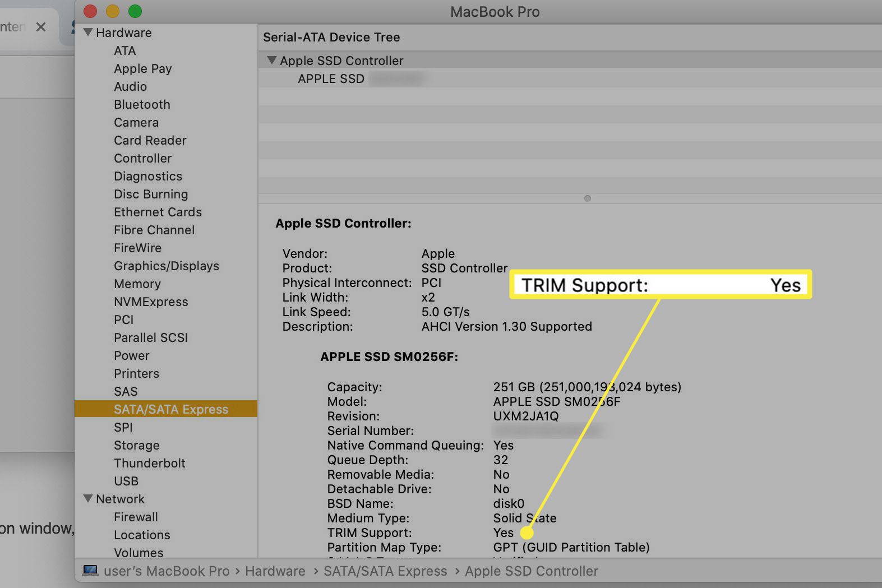This screenshot has height=588, width=882.
Task: Click the laptop icon in the path bar
Action: click(90, 571)
